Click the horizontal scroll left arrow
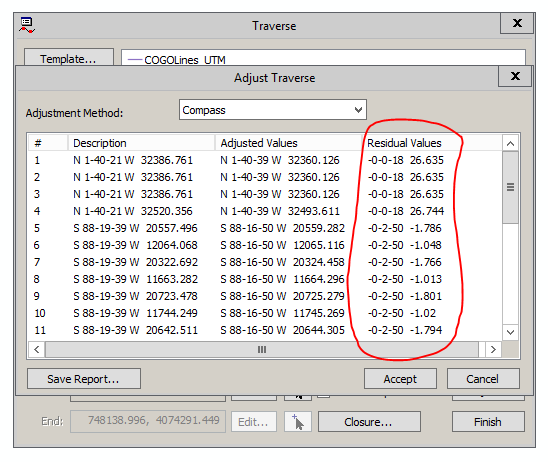548x462 pixels. (36, 349)
